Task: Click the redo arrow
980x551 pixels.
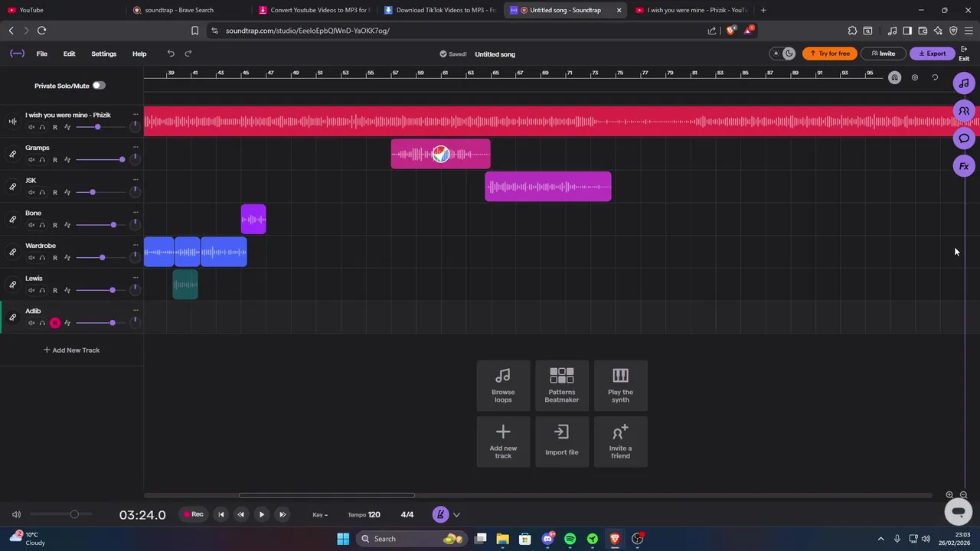Action: click(x=188, y=54)
